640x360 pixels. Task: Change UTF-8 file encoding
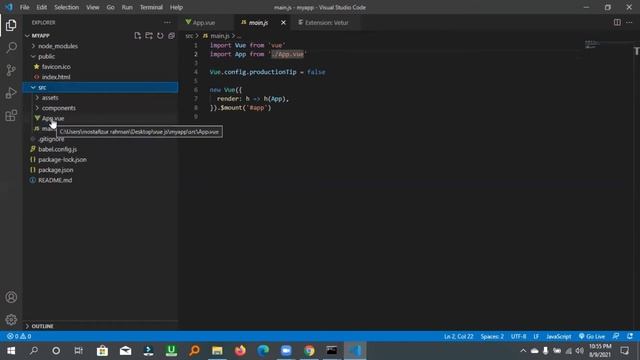tap(518, 336)
